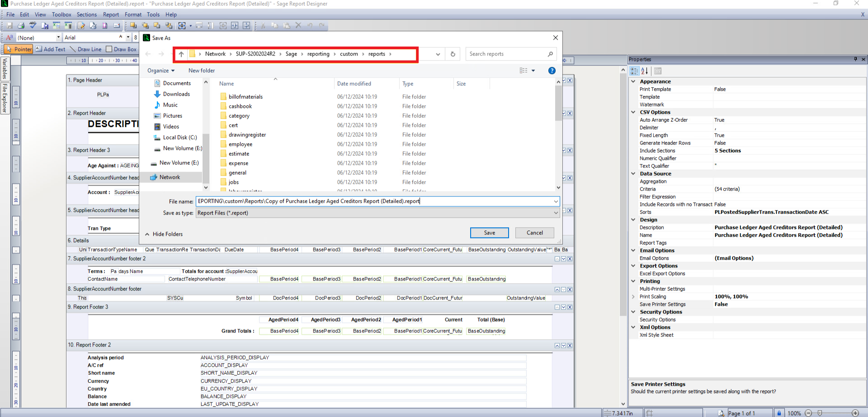Image resolution: width=868 pixels, height=417 pixels.
Task: Open the Toolbox menu
Action: click(x=61, y=14)
